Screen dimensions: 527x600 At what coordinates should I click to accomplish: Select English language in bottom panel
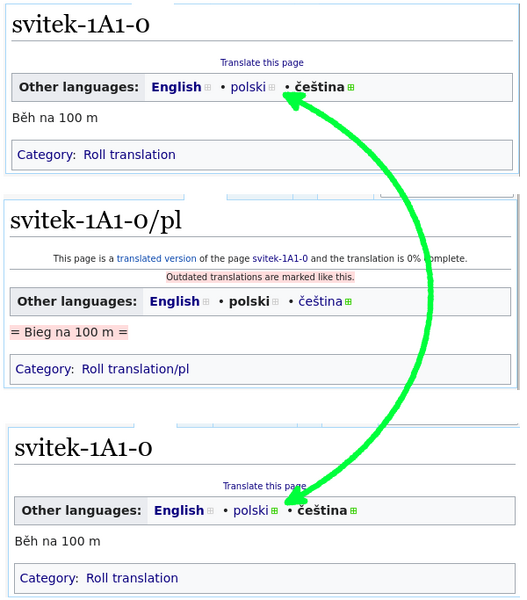point(179,510)
